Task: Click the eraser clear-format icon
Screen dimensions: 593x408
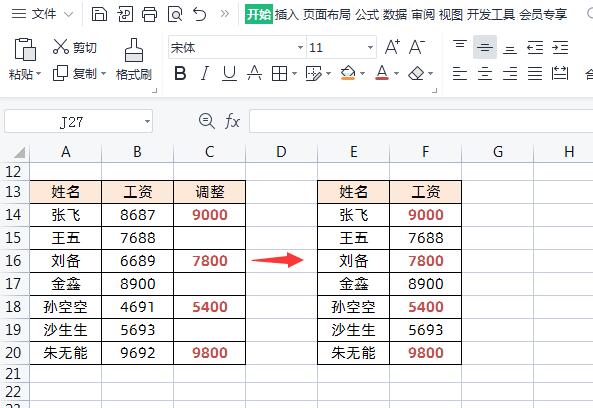Action: coord(416,73)
